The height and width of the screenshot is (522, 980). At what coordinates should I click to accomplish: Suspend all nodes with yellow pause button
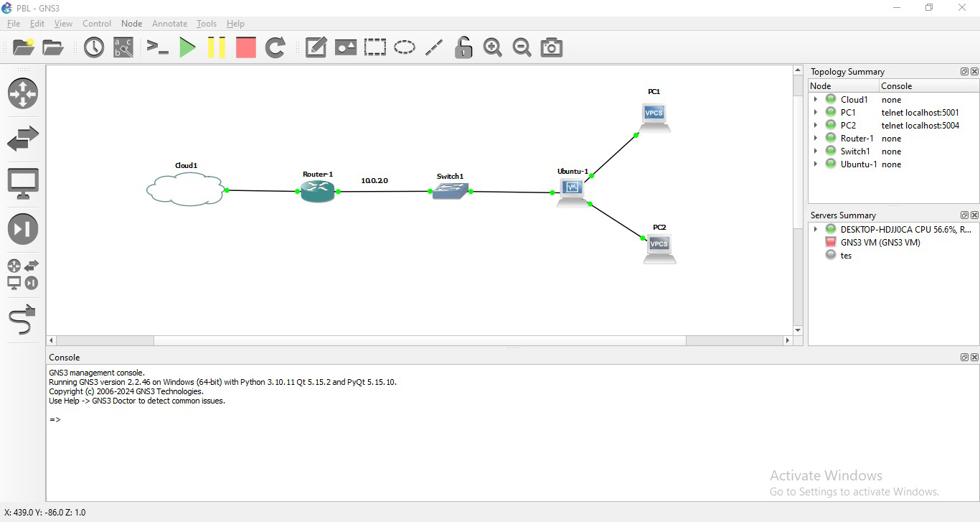pyautogui.click(x=217, y=47)
